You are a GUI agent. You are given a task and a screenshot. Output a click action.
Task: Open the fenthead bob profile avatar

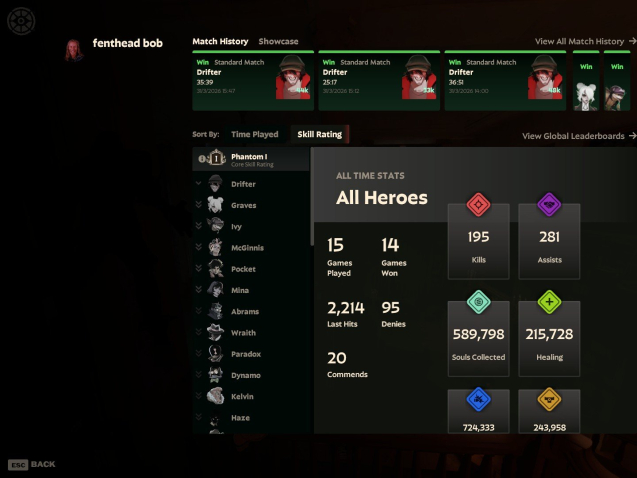[x=74, y=50]
